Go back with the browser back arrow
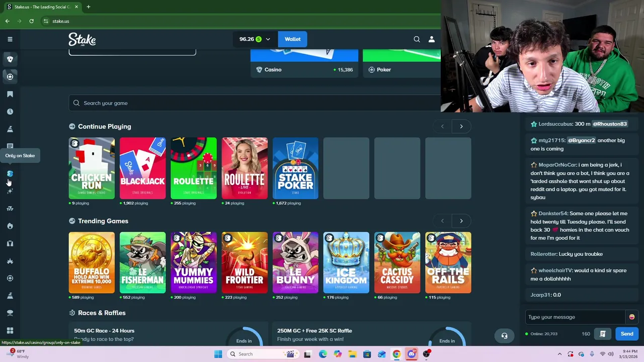 click(x=7, y=21)
